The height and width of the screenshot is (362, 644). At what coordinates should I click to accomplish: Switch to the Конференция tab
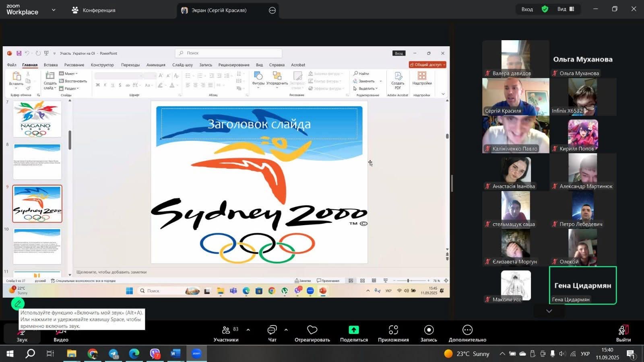click(94, 10)
